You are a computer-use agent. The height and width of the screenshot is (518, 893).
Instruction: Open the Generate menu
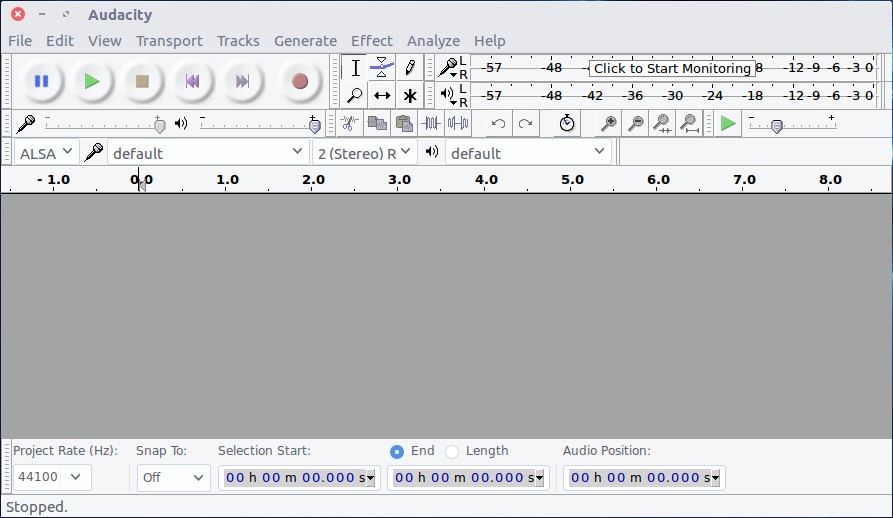tap(305, 41)
